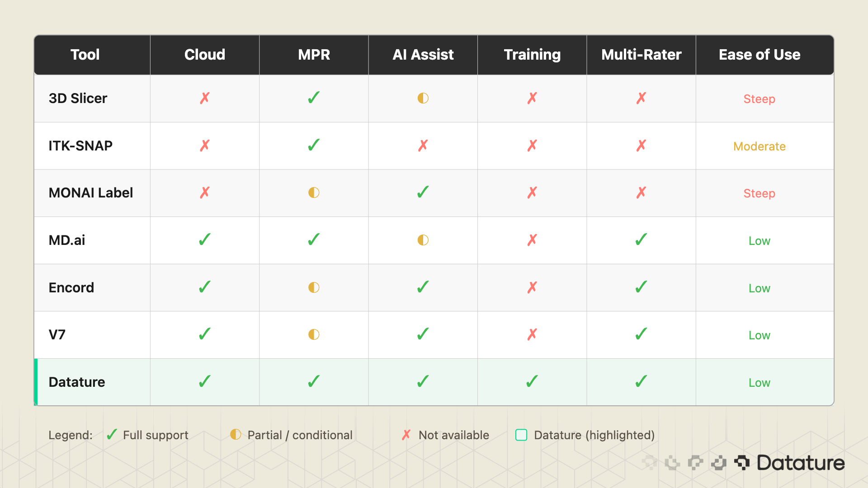Expand the Tool column header
This screenshot has width=868, height=488.
(85, 55)
